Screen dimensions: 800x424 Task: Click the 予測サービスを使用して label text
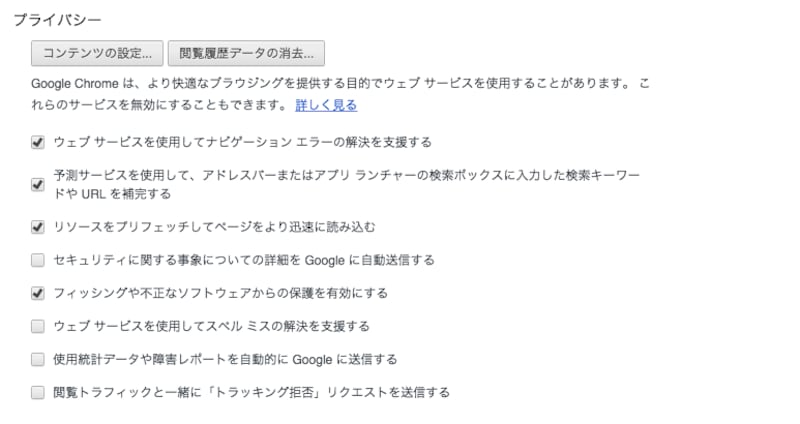(340, 175)
